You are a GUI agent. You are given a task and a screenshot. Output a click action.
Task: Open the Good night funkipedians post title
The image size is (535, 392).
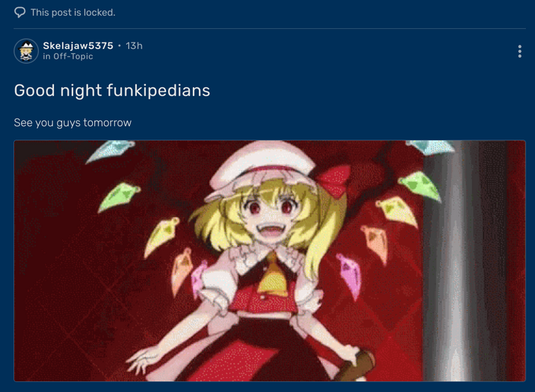pos(112,91)
